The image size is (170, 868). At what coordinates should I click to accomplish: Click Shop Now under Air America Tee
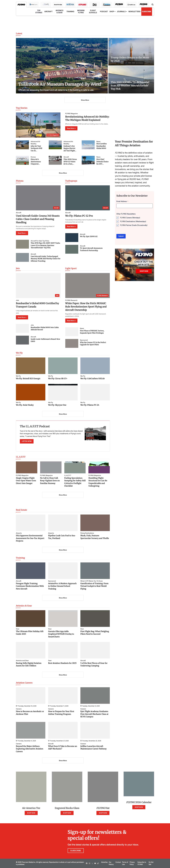click(31, 813)
